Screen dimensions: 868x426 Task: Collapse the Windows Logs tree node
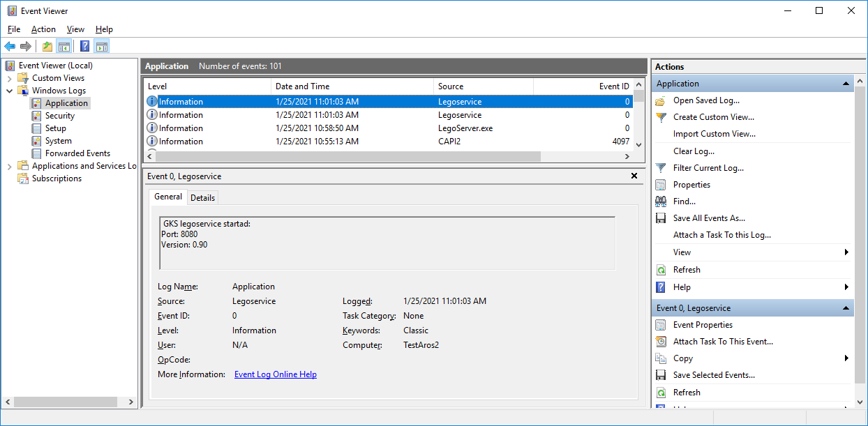[10, 91]
